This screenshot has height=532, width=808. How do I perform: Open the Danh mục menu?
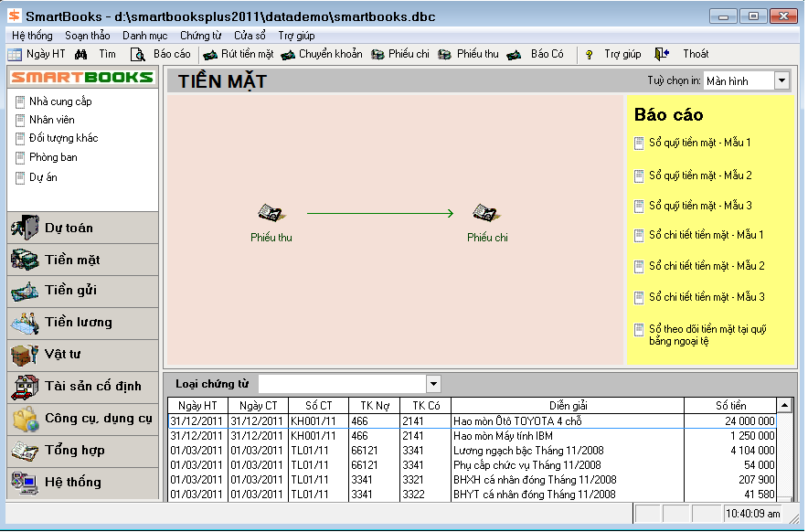click(x=144, y=36)
